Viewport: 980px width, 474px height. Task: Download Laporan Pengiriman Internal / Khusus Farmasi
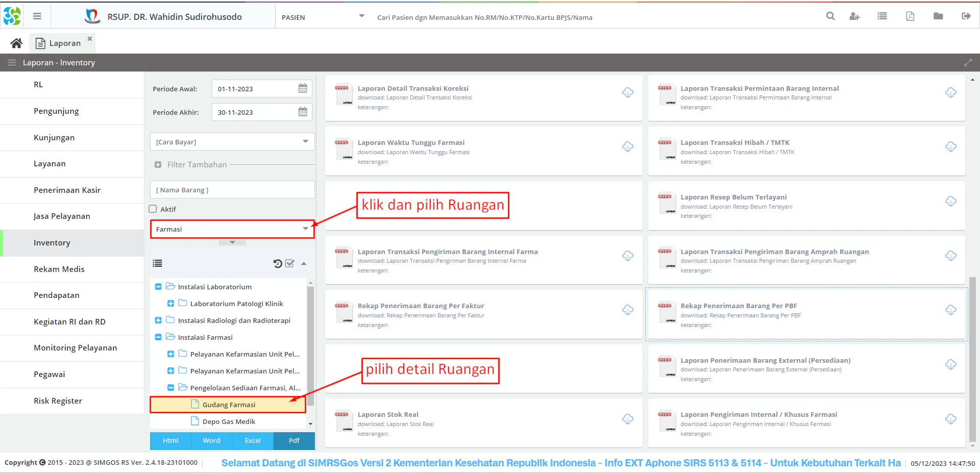(950, 419)
